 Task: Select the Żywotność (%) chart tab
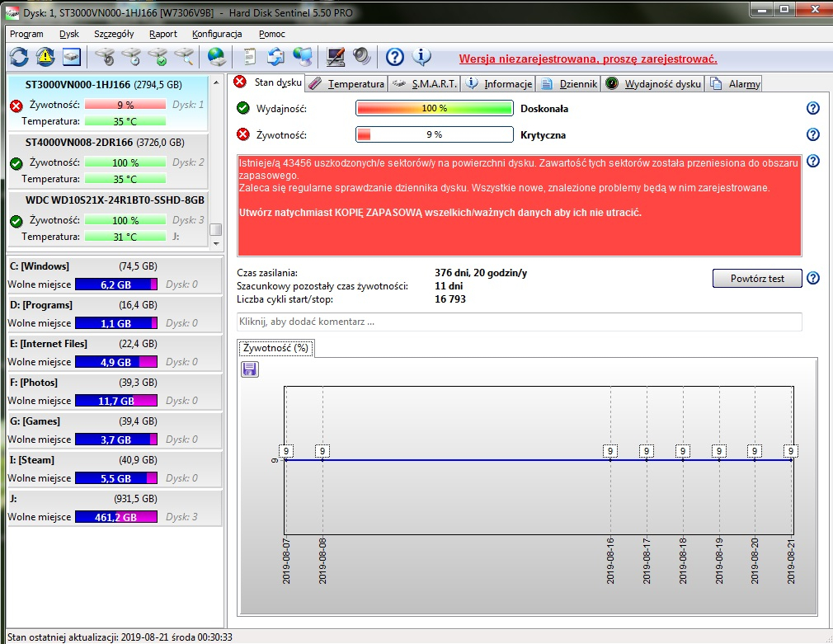pos(275,348)
